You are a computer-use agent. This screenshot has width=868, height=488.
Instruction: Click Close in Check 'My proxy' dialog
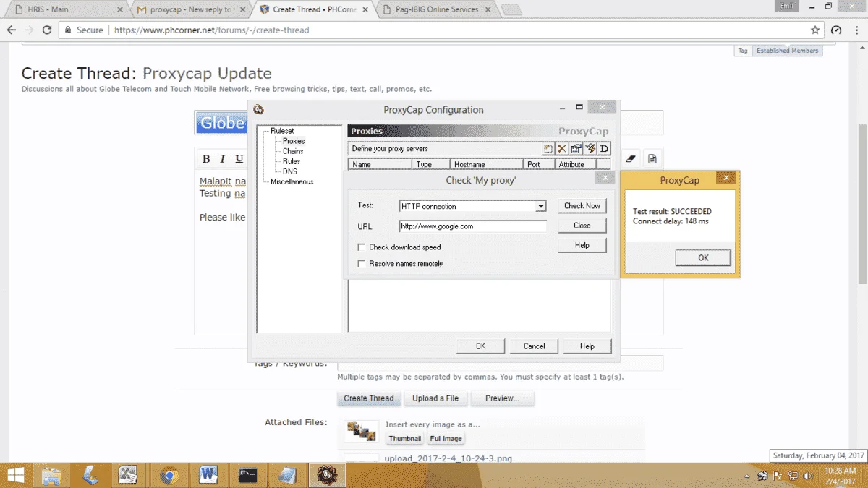click(x=582, y=226)
